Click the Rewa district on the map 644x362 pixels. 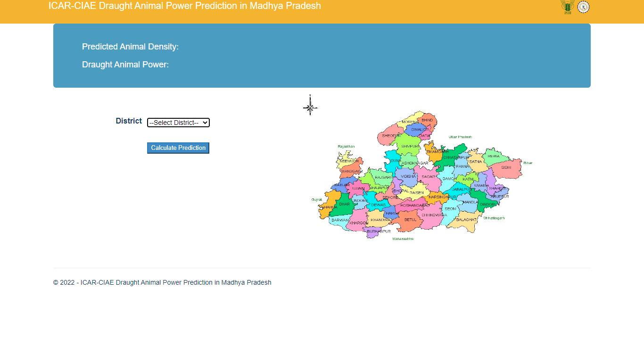click(x=493, y=156)
